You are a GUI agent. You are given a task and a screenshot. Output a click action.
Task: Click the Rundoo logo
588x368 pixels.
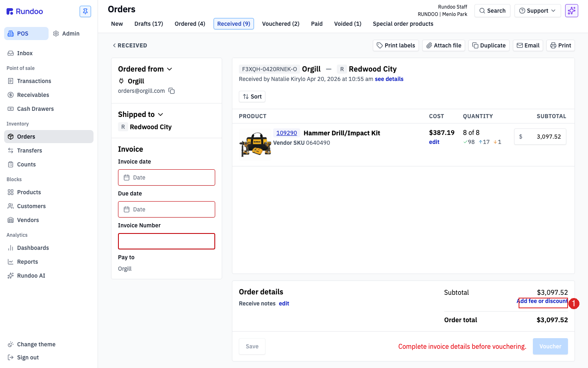[25, 11]
